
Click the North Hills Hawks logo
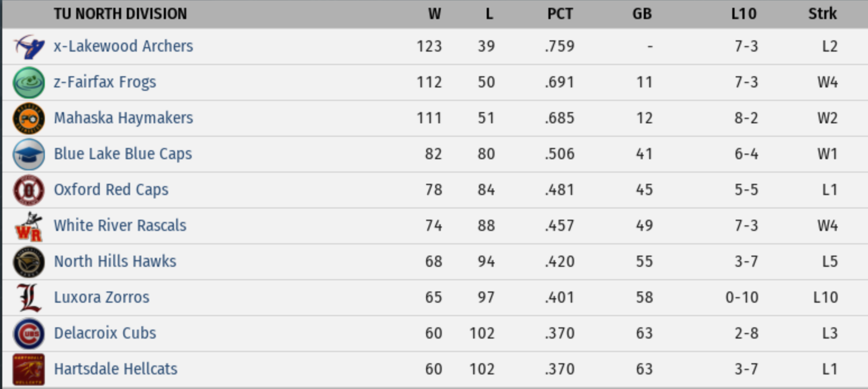(29, 262)
